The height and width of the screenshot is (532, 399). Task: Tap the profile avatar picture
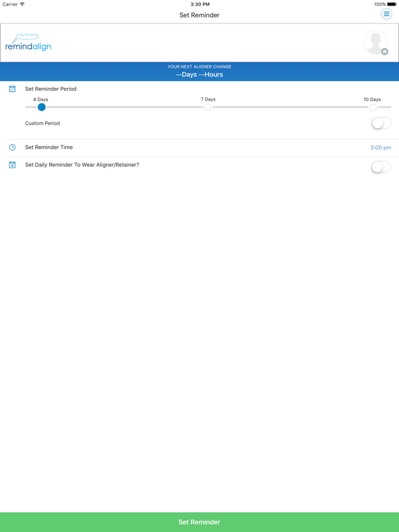pyautogui.click(x=375, y=43)
